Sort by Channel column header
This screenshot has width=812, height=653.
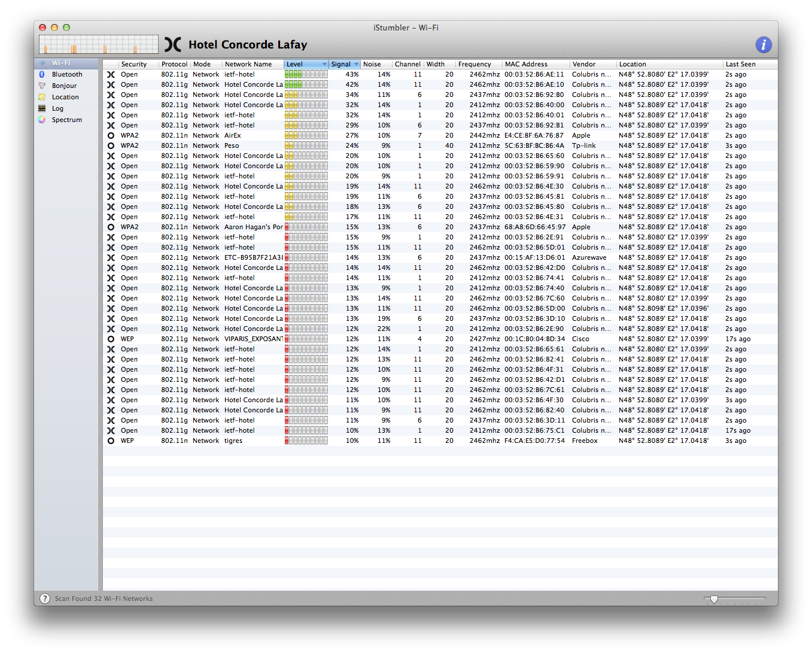pyautogui.click(x=407, y=64)
